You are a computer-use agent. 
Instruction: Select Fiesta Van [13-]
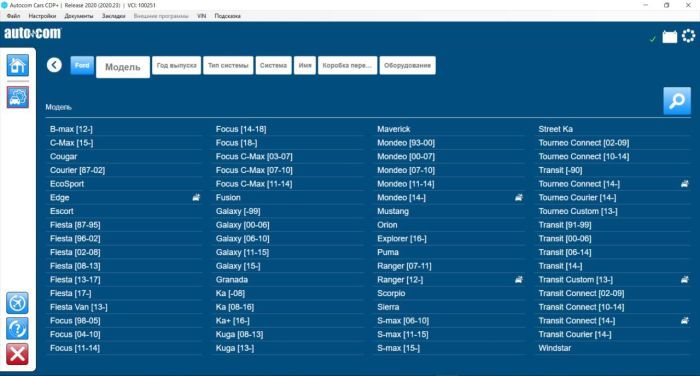79,307
